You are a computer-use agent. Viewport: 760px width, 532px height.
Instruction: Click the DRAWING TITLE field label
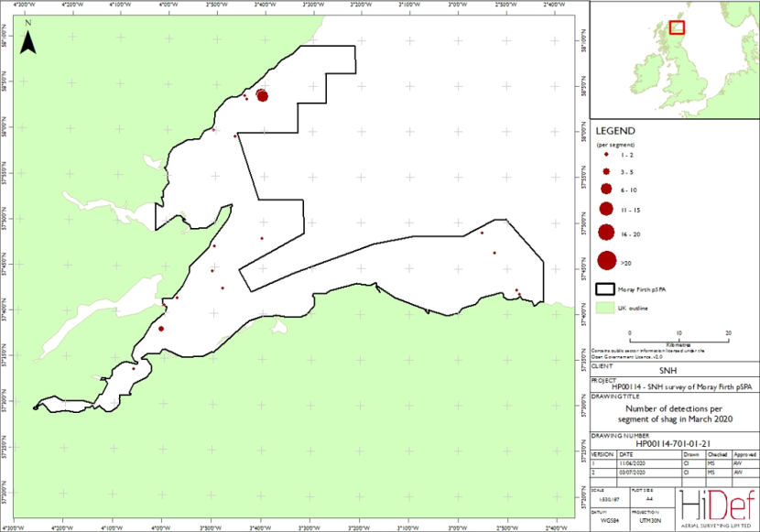coord(615,396)
